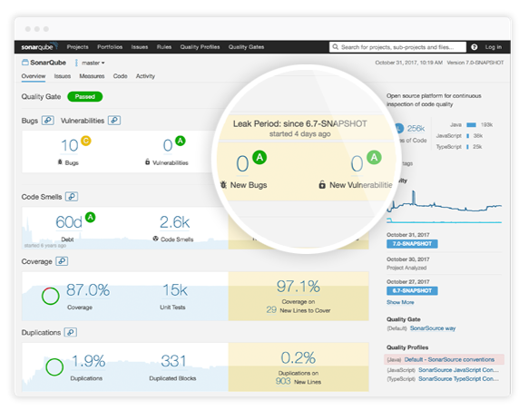The height and width of the screenshot is (420, 529).
Task: Click the bug icon beside Bugs label
Action: pyautogui.click(x=60, y=162)
